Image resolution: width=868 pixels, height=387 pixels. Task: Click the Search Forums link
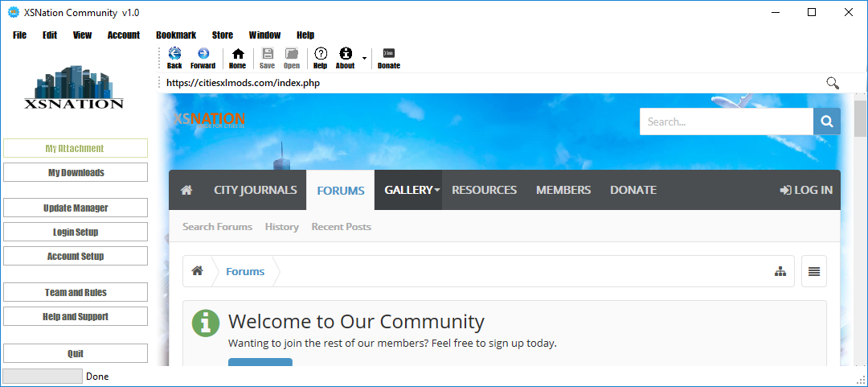tap(218, 226)
